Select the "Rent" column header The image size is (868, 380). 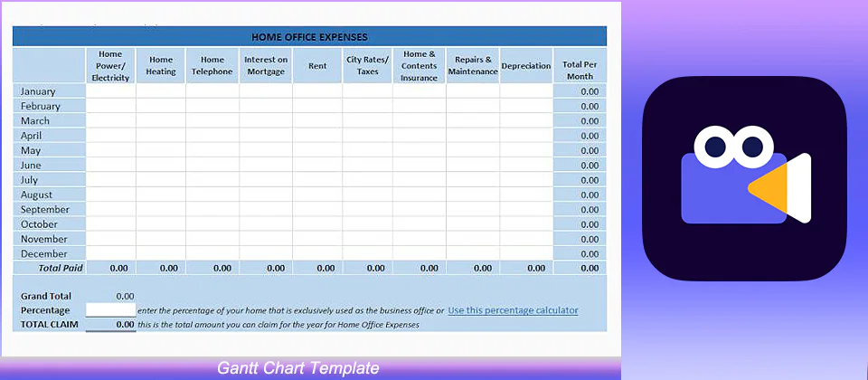click(317, 66)
